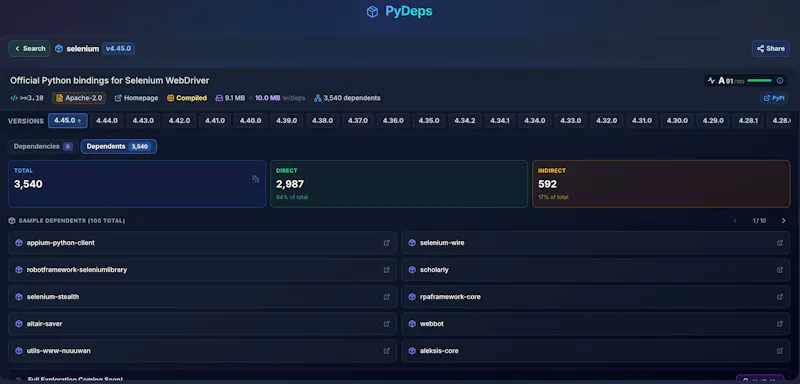The height and width of the screenshot is (384, 800).
Task: Select version 4.45.0
Action: click(68, 121)
